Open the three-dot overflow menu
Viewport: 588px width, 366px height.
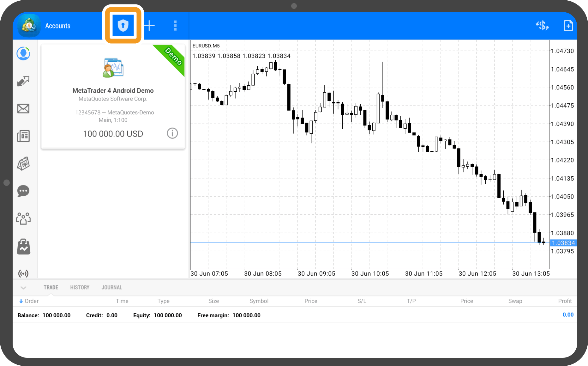pyautogui.click(x=175, y=26)
